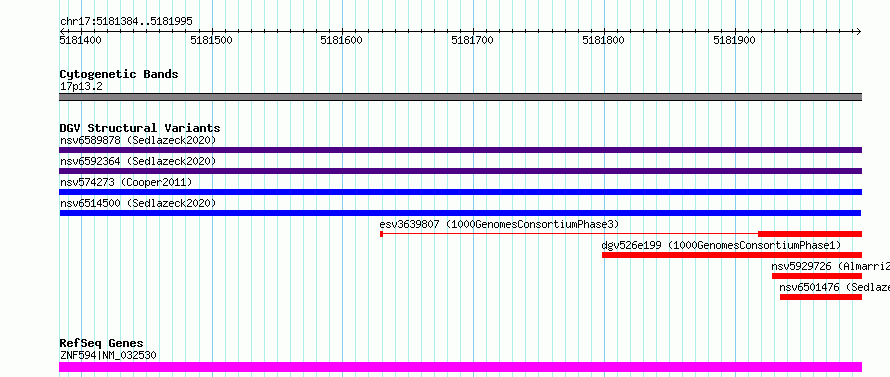Click the 5181800 ruler position label

(x=603, y=40)
